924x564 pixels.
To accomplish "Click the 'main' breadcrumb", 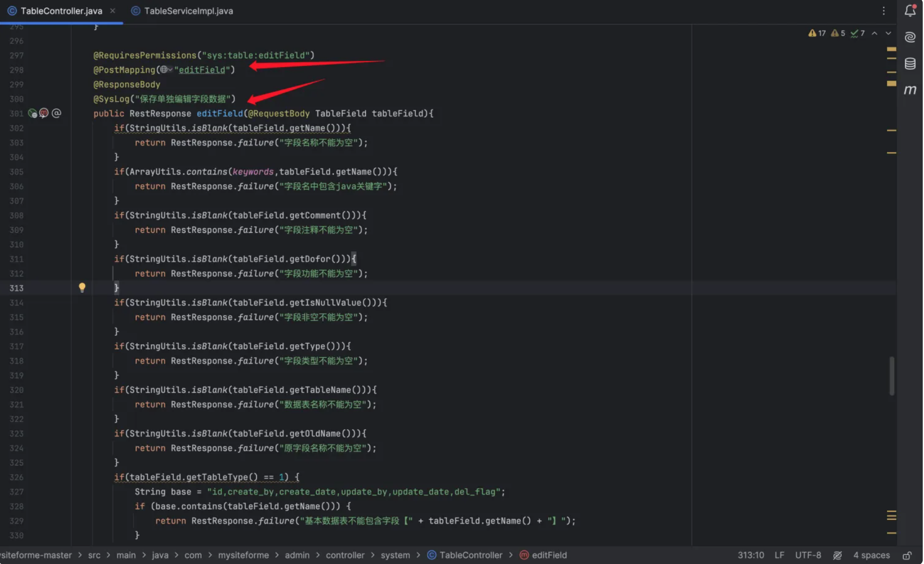I will 126,555.
